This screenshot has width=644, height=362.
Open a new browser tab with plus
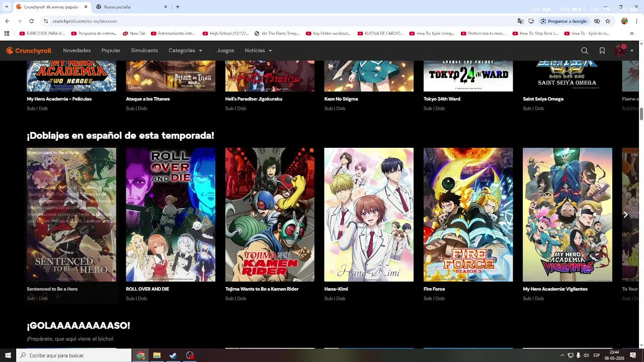178,7
